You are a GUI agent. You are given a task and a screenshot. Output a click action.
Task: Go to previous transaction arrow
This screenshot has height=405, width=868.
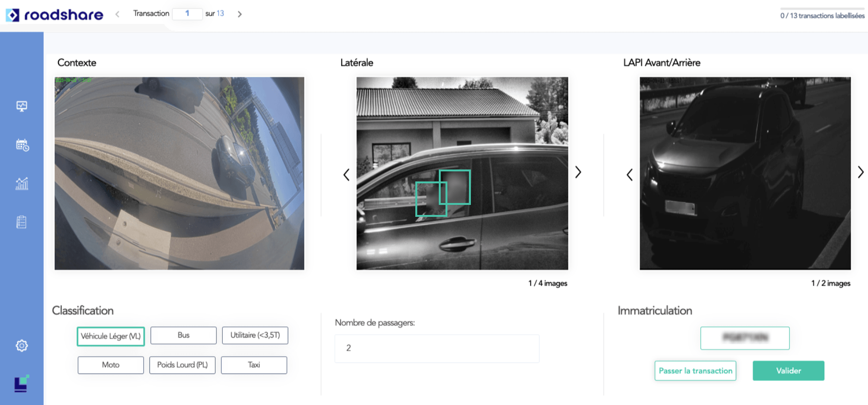point(117,14)
